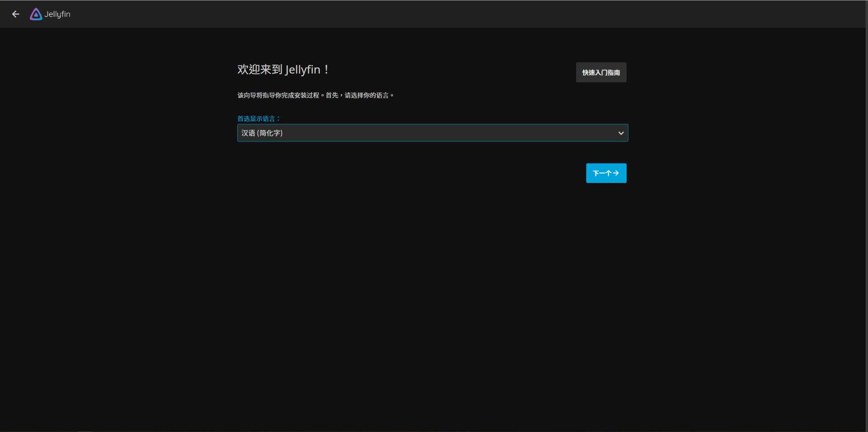Select the 汉语 (简化字) text in combo box
The width and height of the screenshot is (868, 432).
point(262,133)
